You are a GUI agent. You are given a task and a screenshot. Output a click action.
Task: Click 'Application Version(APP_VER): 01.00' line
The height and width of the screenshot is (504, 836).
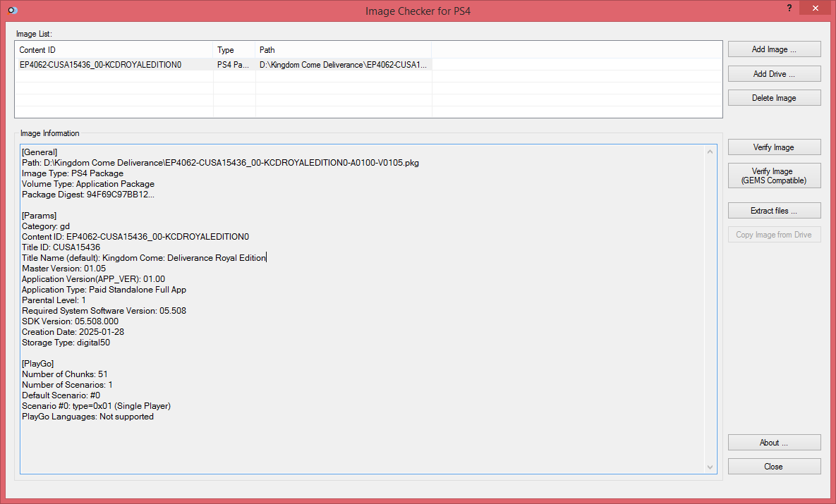pyautogui.click(x=93, y=279)
